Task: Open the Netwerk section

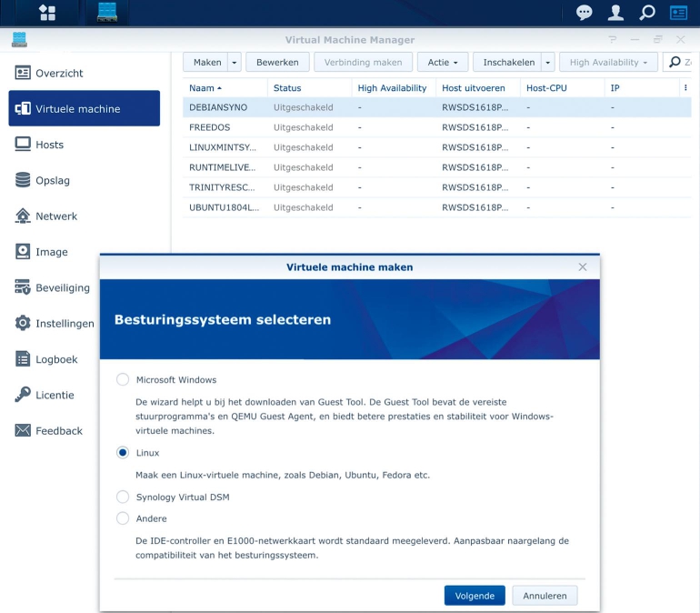Action: click(55, 216)
